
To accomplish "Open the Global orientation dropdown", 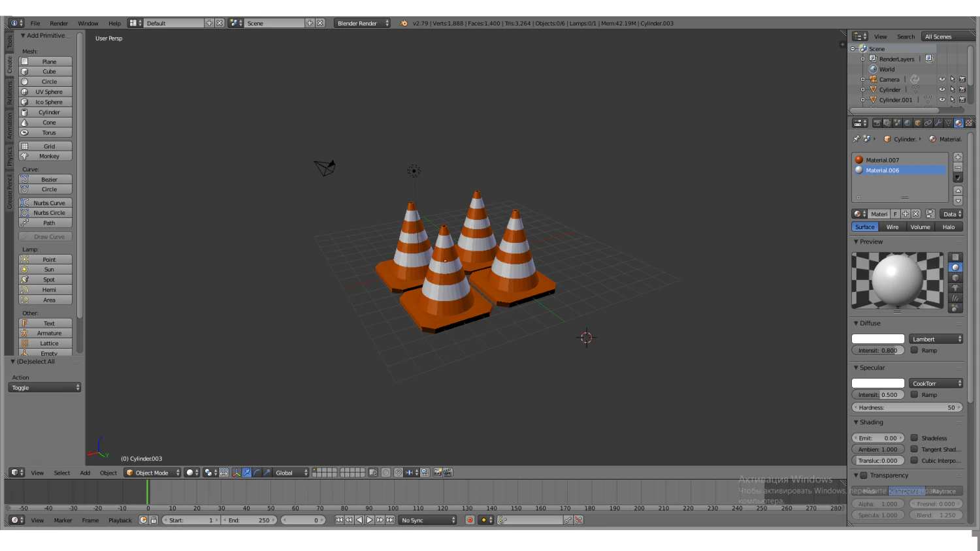I will coord(291,473).
